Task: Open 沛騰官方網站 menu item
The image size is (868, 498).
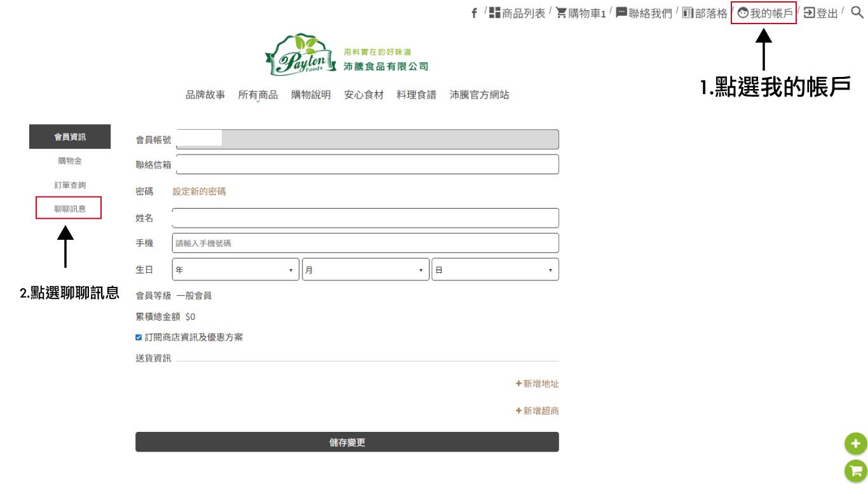Action: tap(479, 95)
